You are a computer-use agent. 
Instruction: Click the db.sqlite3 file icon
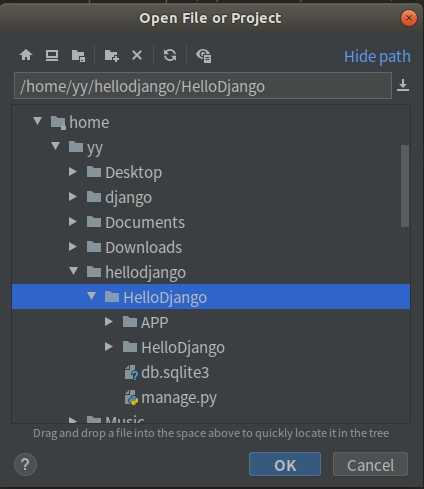(x=131, y=373)
